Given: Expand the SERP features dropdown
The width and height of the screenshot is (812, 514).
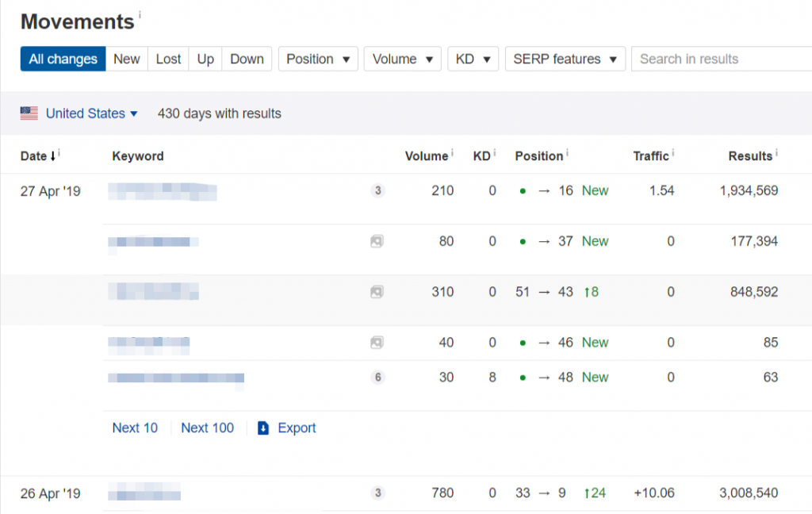Looking at the screenshot, I should [x=565, y=59].
